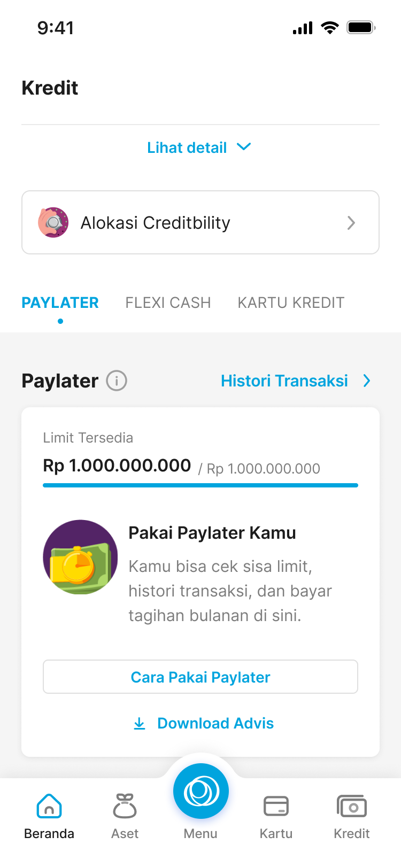
Task: Switch to the FLEXI CASH tab
Action: click(168, 303)
